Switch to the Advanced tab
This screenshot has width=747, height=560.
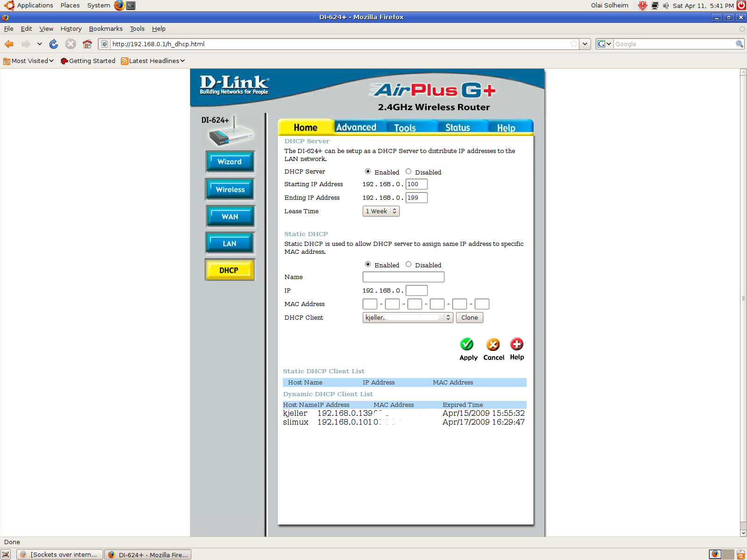click(356, 127)
